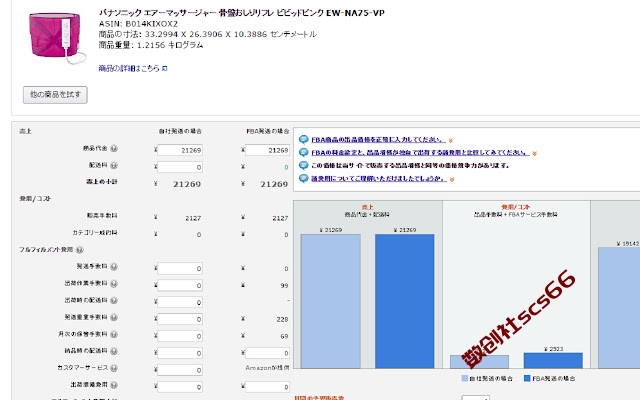This screenshot has height=400, width=640.
Task: Focus the 納品時の配送料 field in the FBA発送 column
Action: (267, 353)
